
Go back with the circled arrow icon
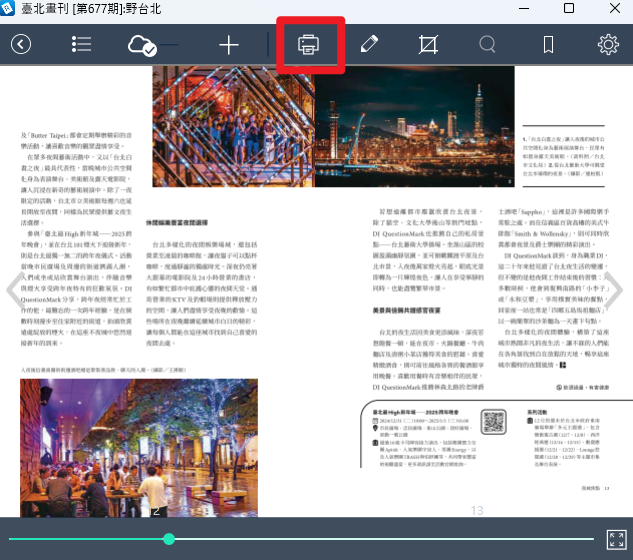(x=21, y=44)
